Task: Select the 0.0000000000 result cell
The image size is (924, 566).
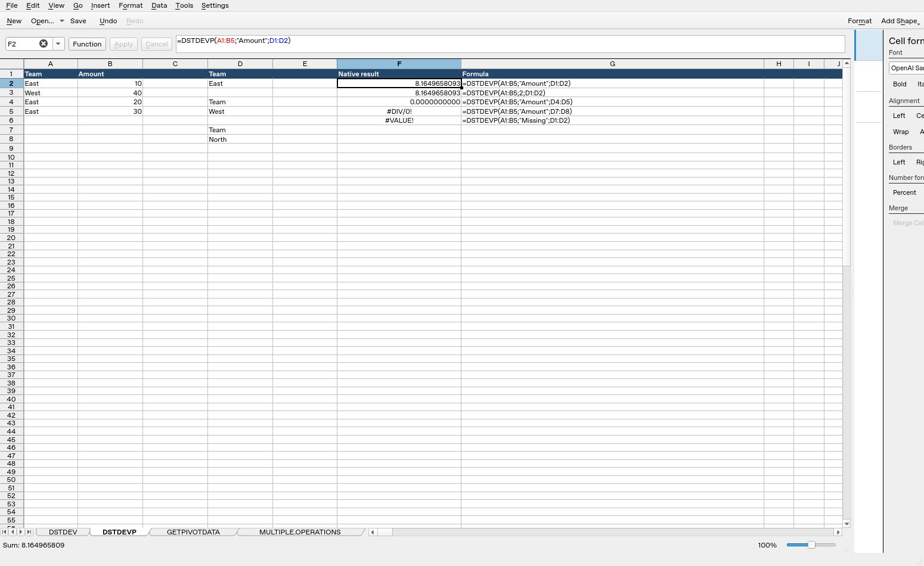Action: [399, 102]
